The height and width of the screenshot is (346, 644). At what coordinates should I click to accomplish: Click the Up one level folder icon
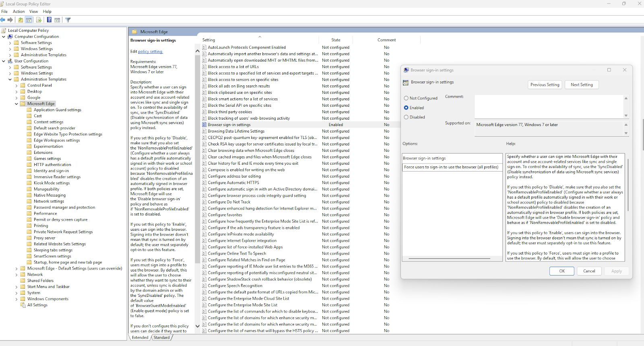(21, 20)
